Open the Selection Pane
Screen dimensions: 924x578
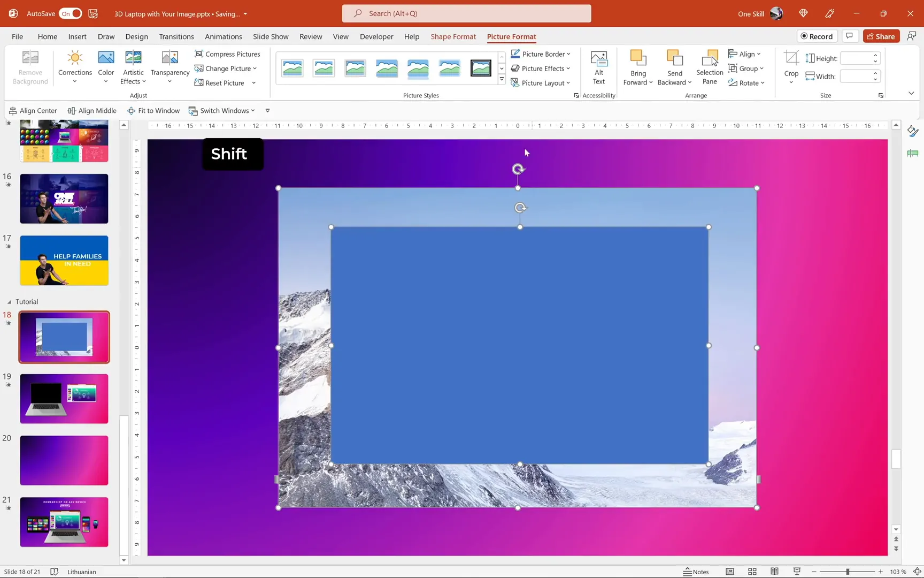click(709, 67)
